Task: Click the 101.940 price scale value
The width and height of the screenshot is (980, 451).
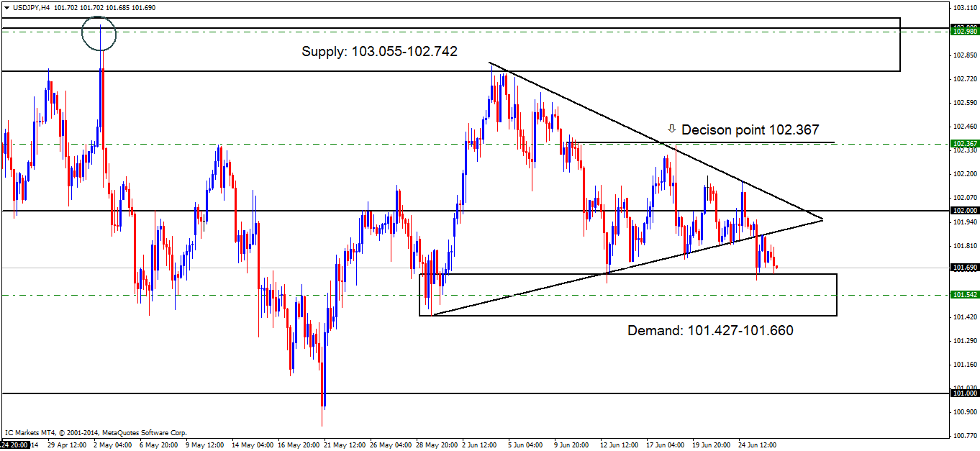Action: pos(964,222)
